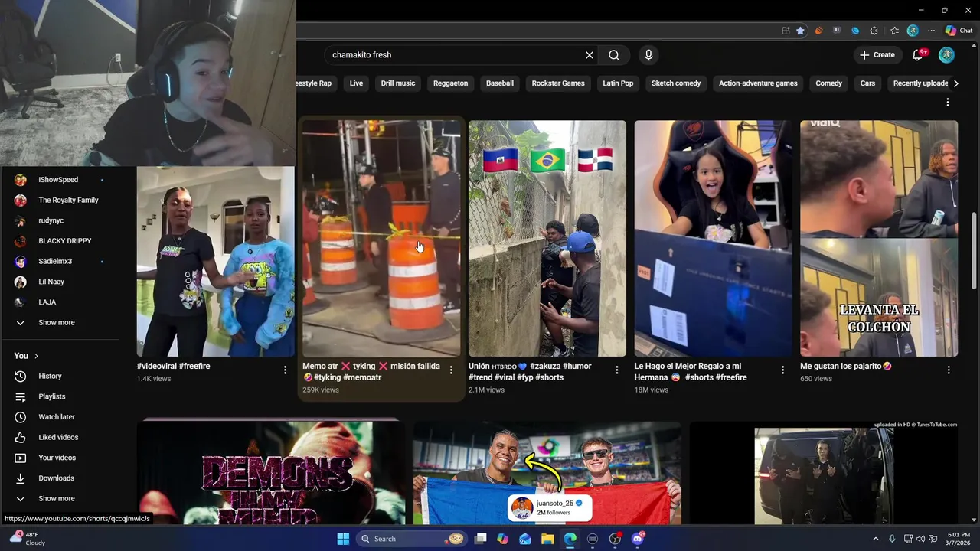The image size is (980, 551).
Task: Open Copilot Chat in Edge toolbar
Action: (x=959, y=31)
